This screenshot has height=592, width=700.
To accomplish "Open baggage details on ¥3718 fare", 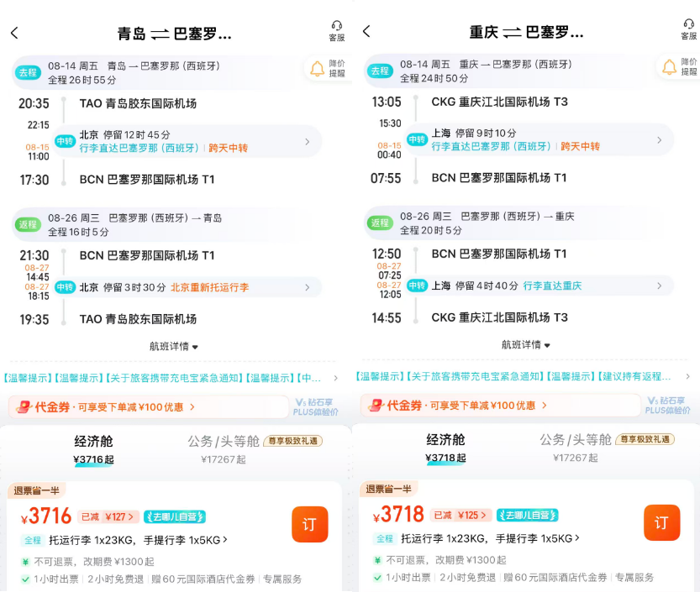I will click(x=490, y=538).
